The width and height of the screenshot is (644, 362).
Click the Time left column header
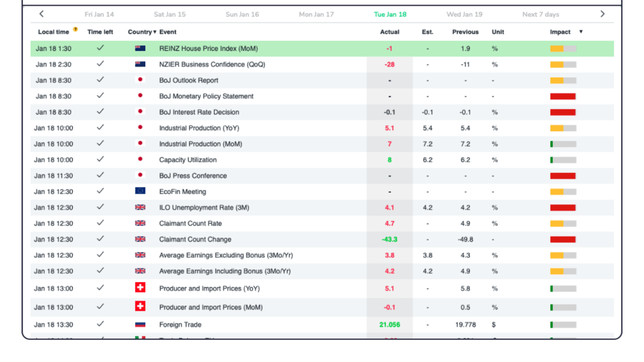[100, 32]
